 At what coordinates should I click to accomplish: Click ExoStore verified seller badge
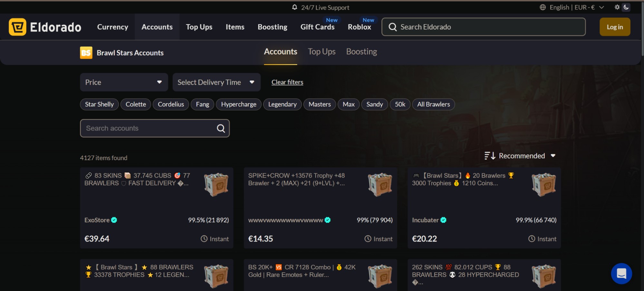click(x=114, y=220)
